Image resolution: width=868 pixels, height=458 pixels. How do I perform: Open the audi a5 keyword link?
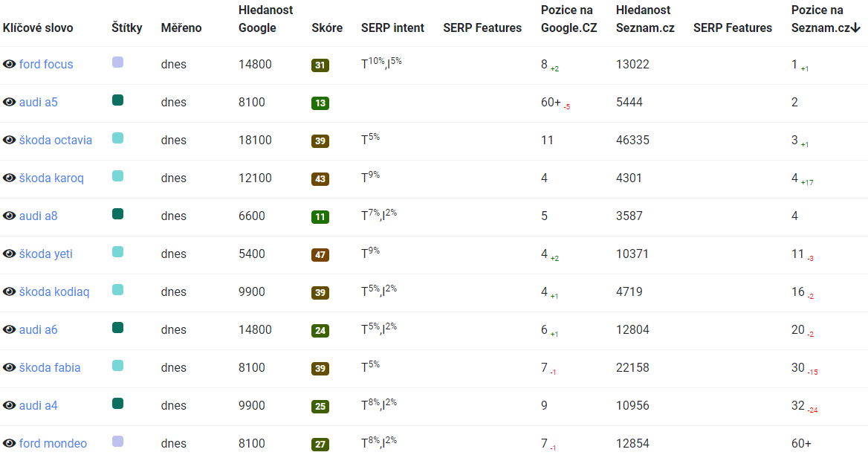click(38, 102)
